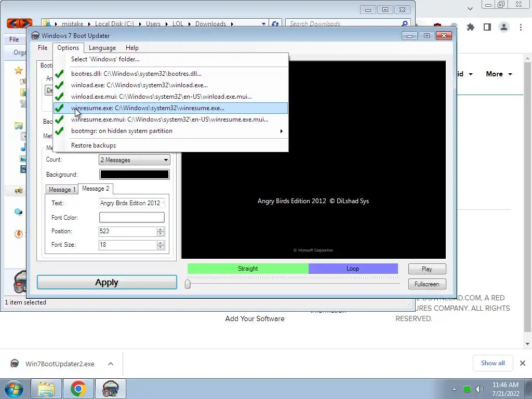The width and height of the screenshot is (532, 399).
Task: Switch to Message 2 tab
Action: pos(96,189)
